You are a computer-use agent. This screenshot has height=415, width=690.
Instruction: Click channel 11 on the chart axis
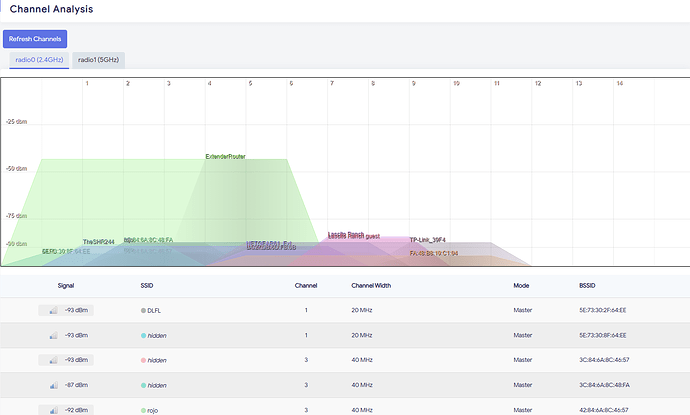pos(497,83)
